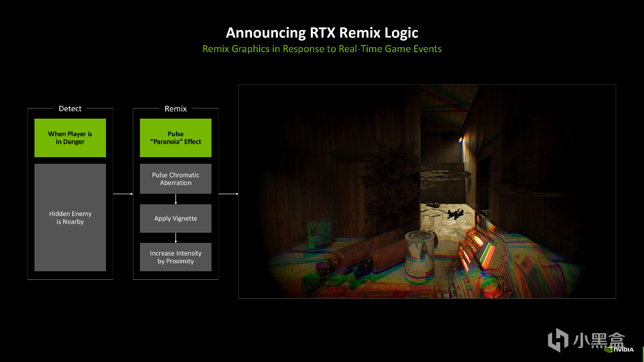Select the 'When Player is in Danger' block

(70, 138)
